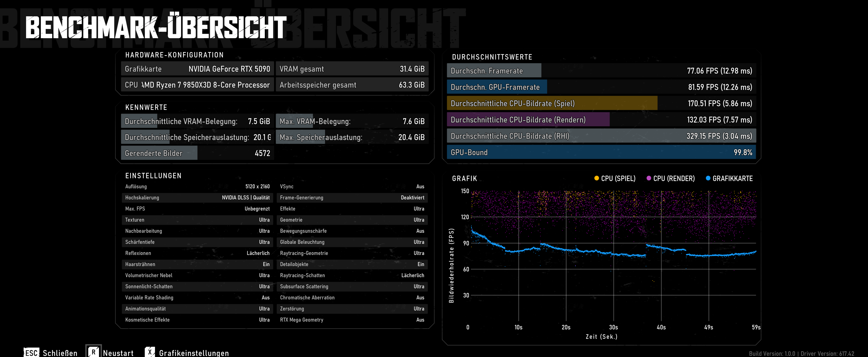Click the Max. FPS Unbegrenzt row
Screen dimensions: 868x357
(198, 209)
